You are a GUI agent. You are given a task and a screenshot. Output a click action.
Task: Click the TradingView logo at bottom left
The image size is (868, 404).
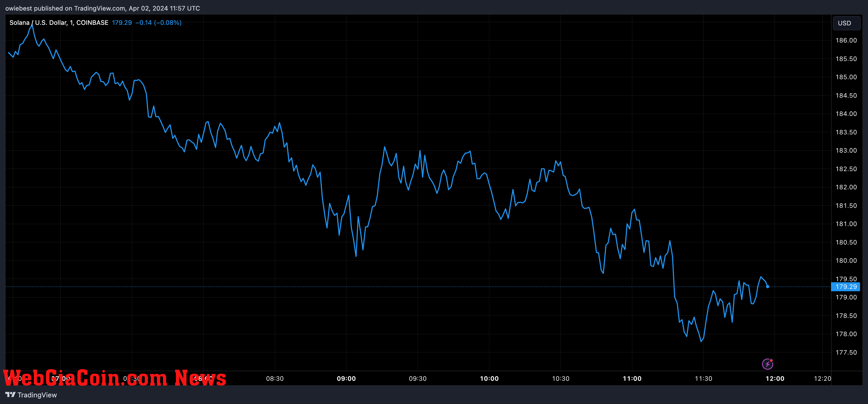[x=31, y=395]
